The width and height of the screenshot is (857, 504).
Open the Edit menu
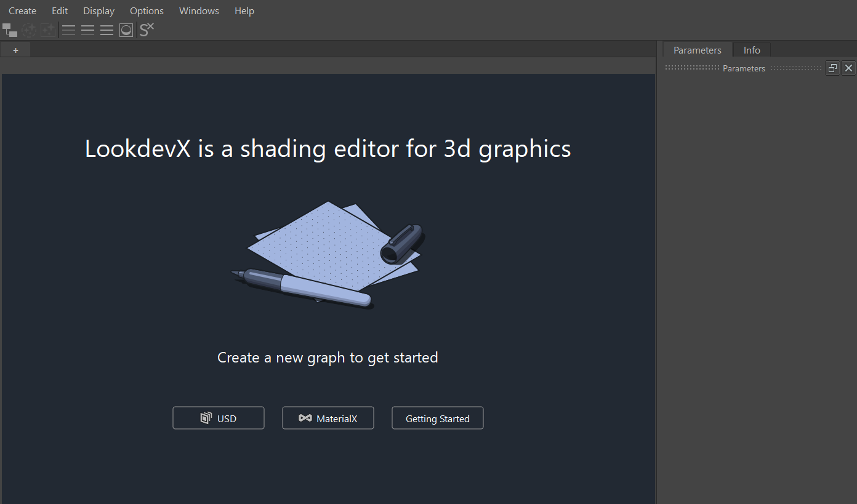(60, 10)
